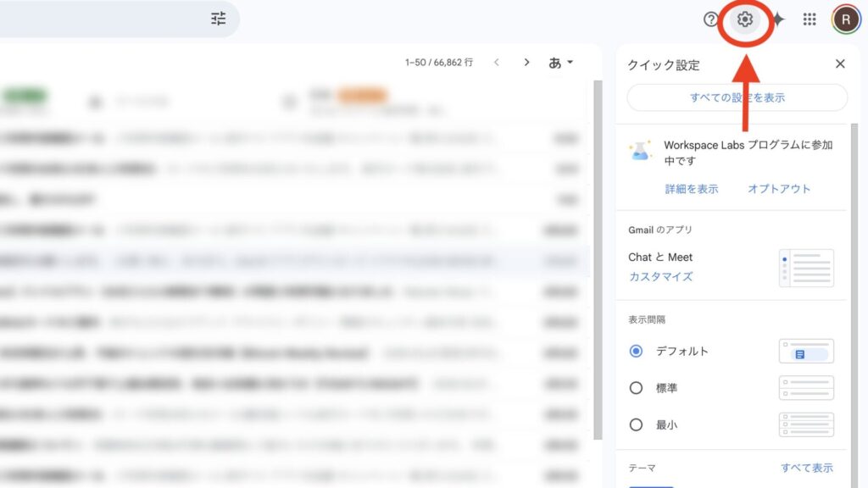Open the Gmail help question mark icon
Screen dimensions: 868x488
710,19
